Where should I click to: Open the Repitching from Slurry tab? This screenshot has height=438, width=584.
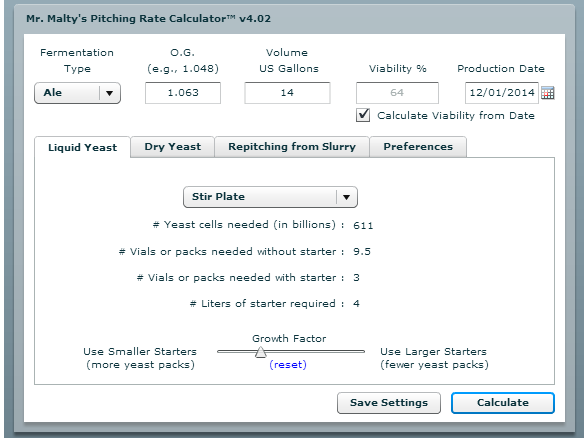tap(292, 147)
